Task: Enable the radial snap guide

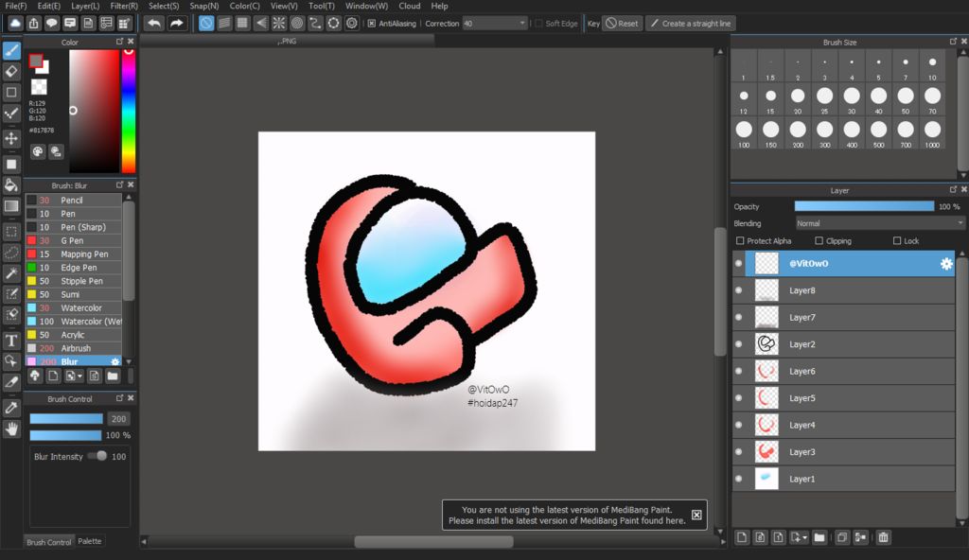Action: pyautogui.click(x=279, y=24)
